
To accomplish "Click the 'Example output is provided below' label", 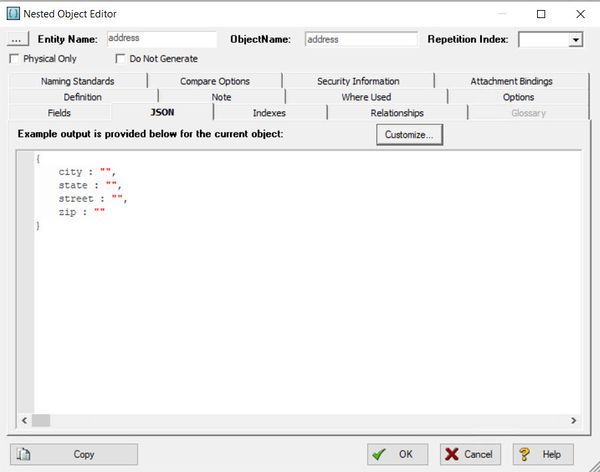I will 150,134.
